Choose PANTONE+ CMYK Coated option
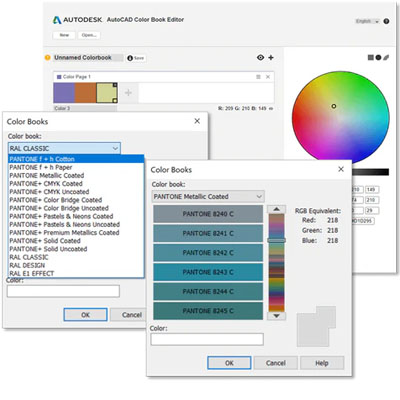The image size is (400, 400). [76, 184]
